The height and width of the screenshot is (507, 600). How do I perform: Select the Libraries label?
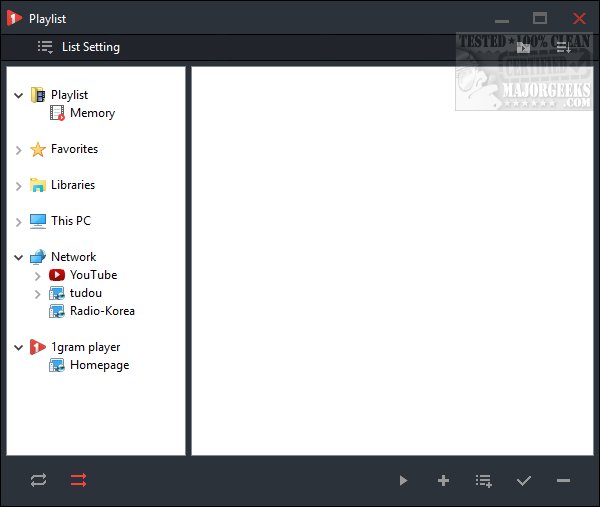(x=73, y=185)
